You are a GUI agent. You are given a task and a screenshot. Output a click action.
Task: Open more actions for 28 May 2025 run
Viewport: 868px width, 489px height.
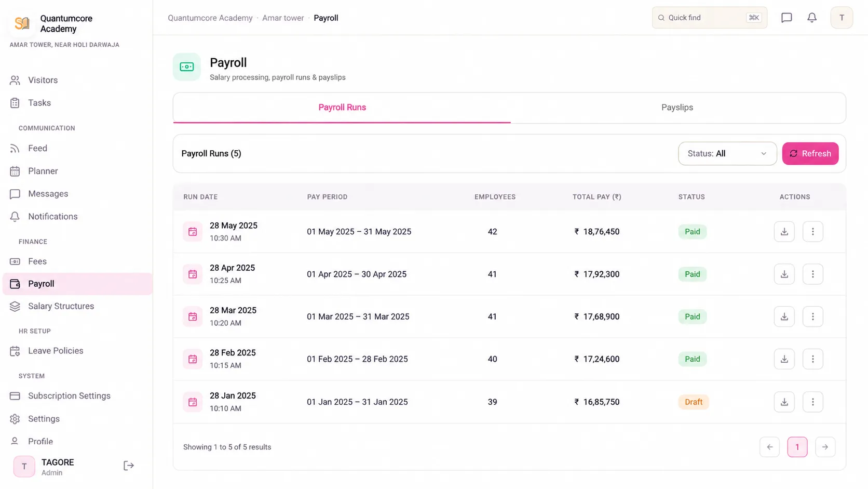pyautogui.click(x=813, y=232)
